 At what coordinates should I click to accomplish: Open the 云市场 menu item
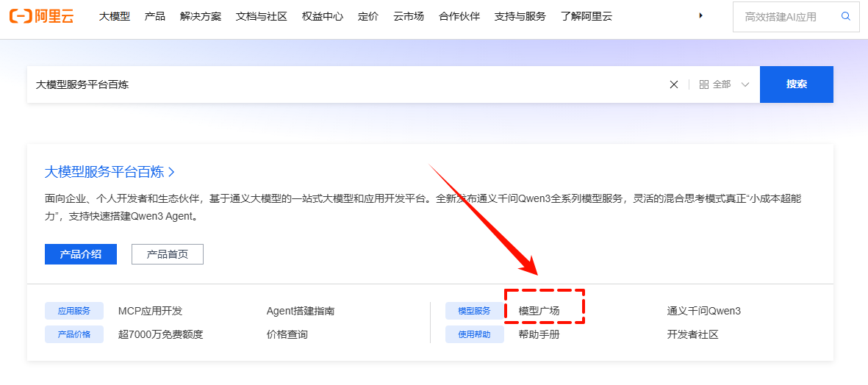click(409, 16)
